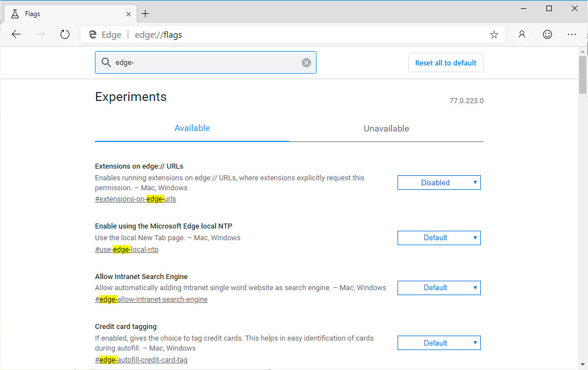Click the vertical scrollbar thumb
This screenshot has width=588, height=370.
(582, 75)
